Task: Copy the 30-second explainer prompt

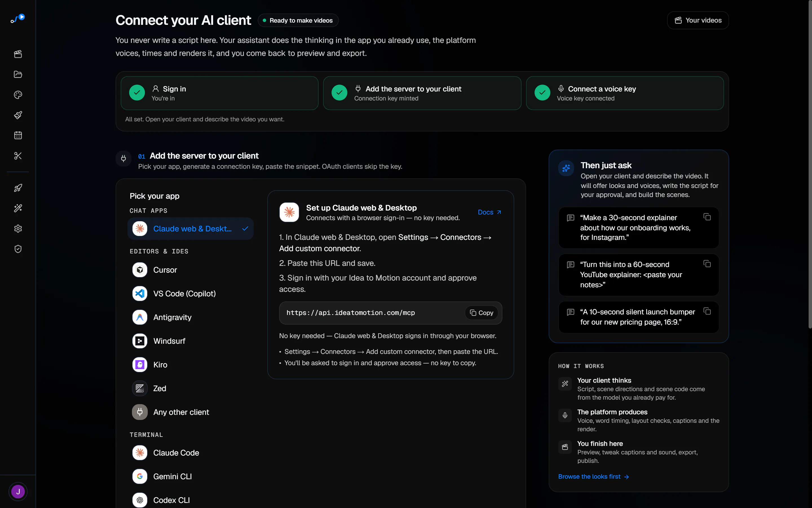Action: (x=707, y=217)
